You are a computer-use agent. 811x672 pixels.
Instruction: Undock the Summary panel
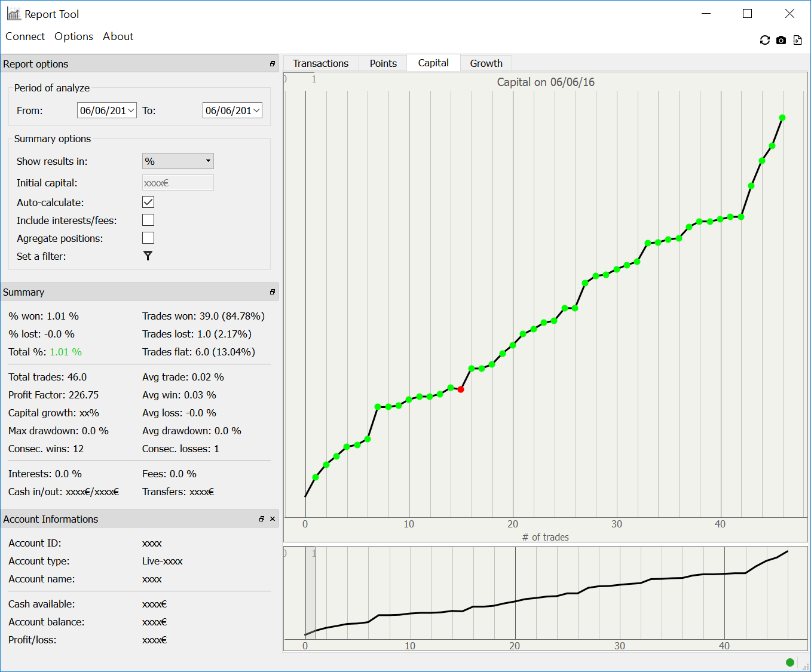coord(273,292)
